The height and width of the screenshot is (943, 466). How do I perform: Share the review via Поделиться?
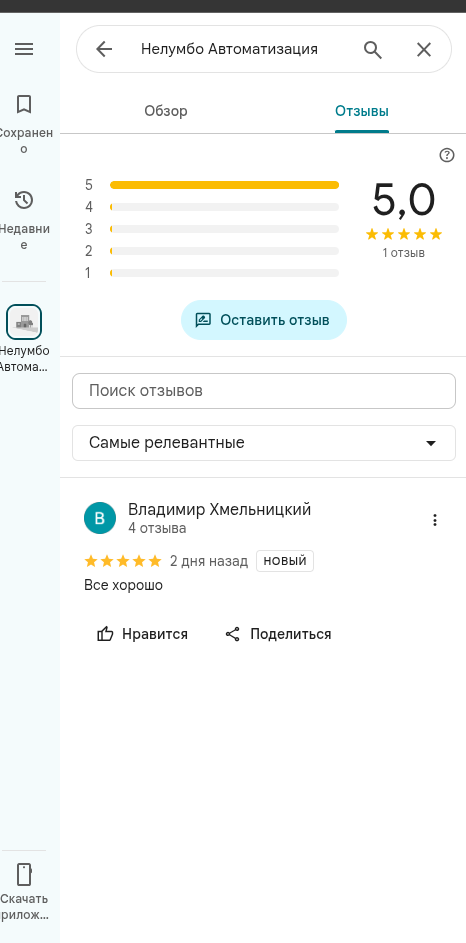point(278,634)
